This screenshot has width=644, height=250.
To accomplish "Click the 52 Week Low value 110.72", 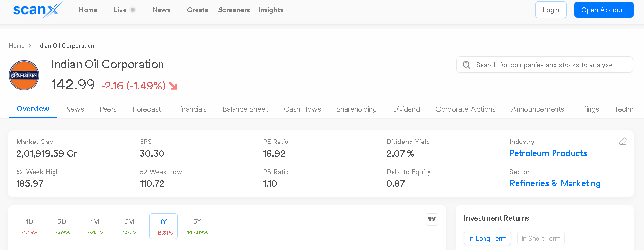I will [x=152, y=184].
